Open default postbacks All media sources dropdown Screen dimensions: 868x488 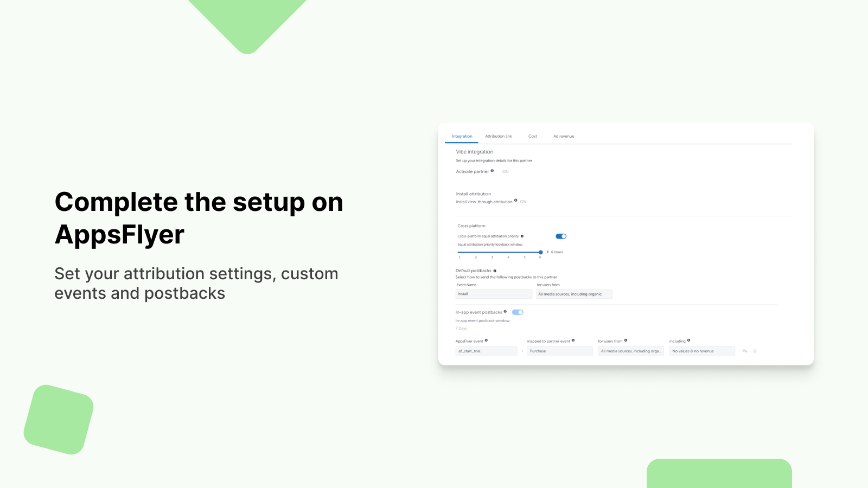tap(574, 294)
